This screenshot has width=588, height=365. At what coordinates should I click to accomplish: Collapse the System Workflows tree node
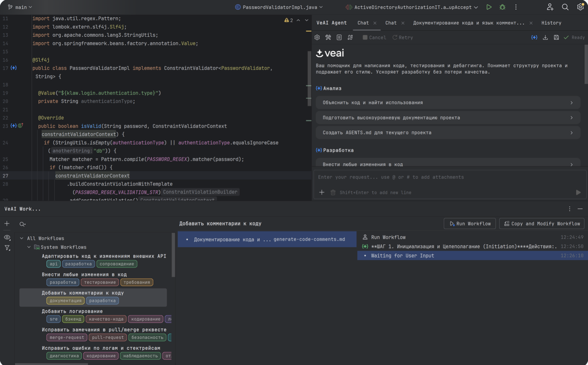click(x=29, y=247)
